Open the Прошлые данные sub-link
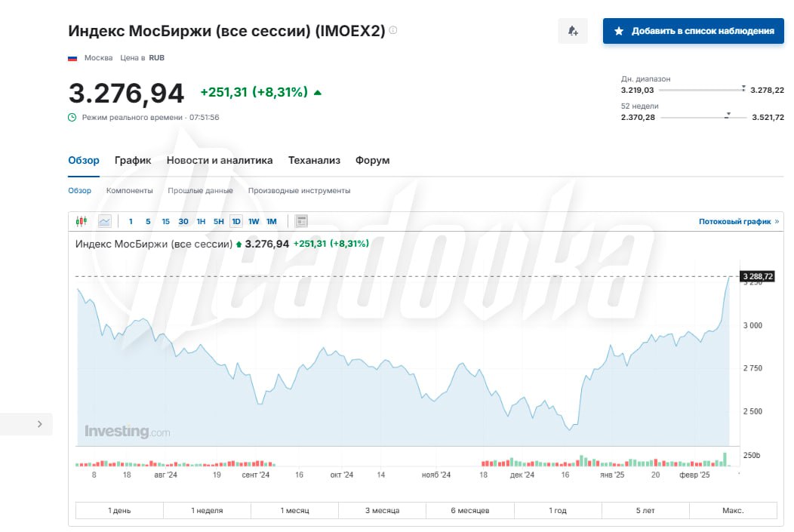794x532 pixels. [x=200, y=191]
